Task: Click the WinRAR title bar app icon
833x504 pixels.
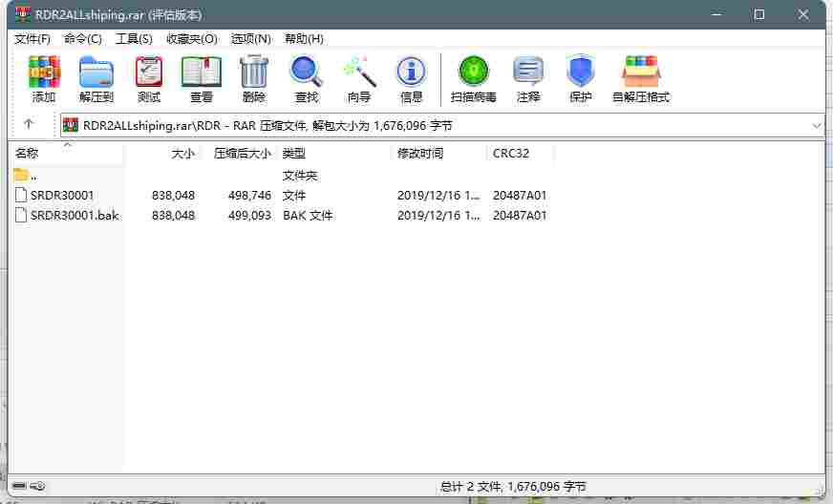Action: [22, 14]
